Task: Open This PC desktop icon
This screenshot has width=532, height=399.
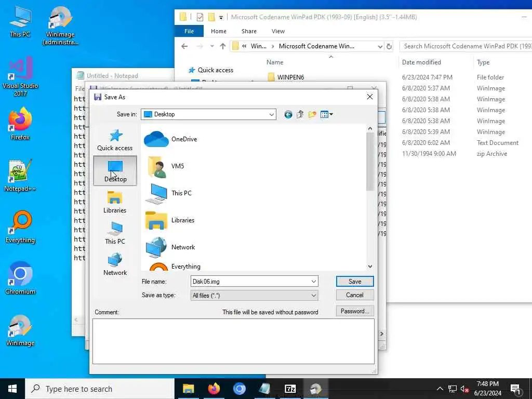Action: click(x=20, y=22)
